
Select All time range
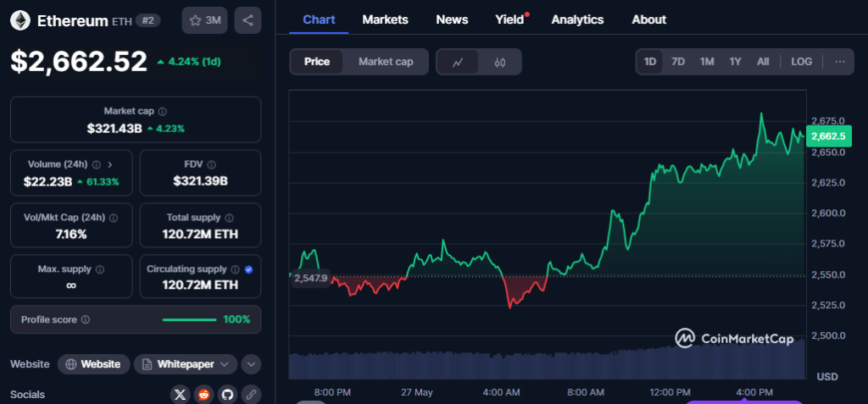coord(763,62)
